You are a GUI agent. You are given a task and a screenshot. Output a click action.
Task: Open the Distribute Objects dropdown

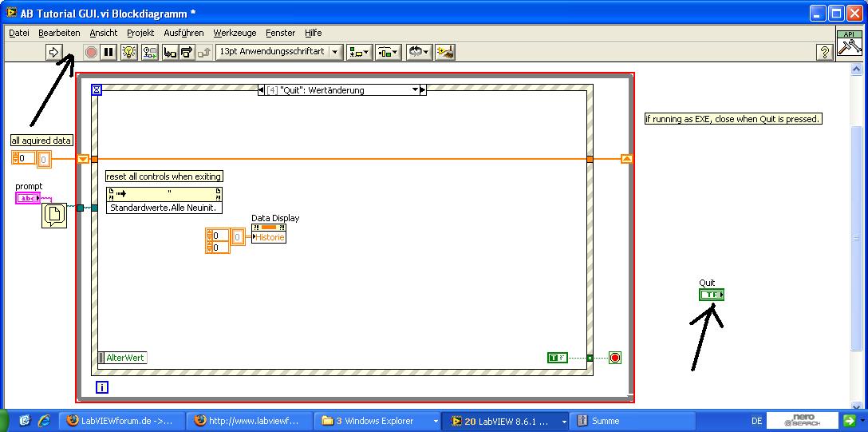tap(388, 52)
